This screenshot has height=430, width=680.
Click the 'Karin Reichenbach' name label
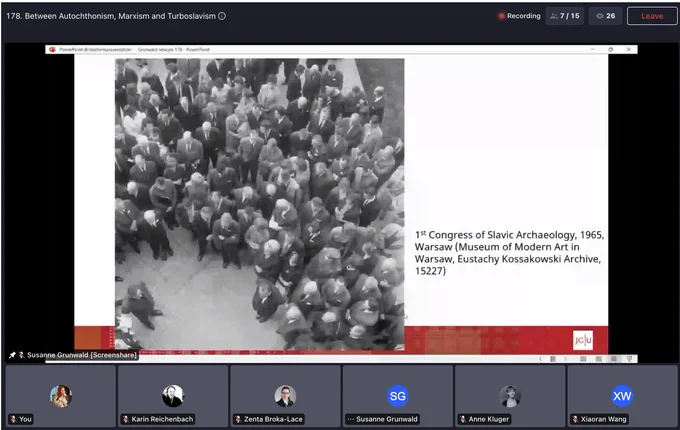coord(162,419)
